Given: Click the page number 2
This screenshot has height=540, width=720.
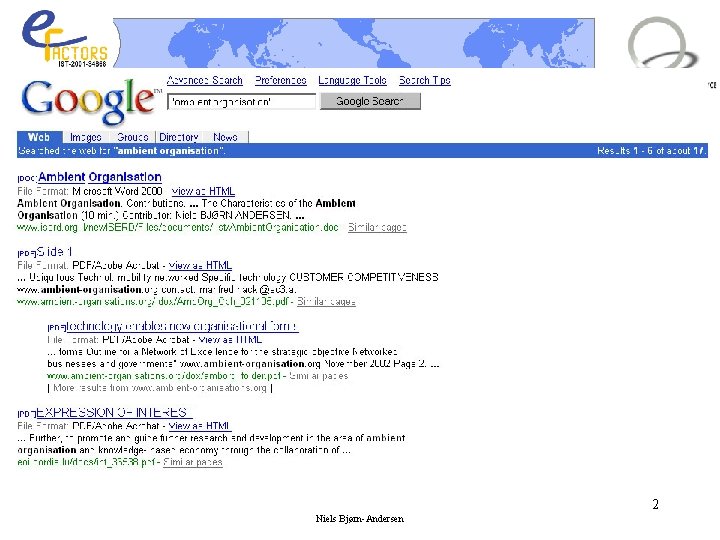Looking at the screenshot, I should pos(655,504).
